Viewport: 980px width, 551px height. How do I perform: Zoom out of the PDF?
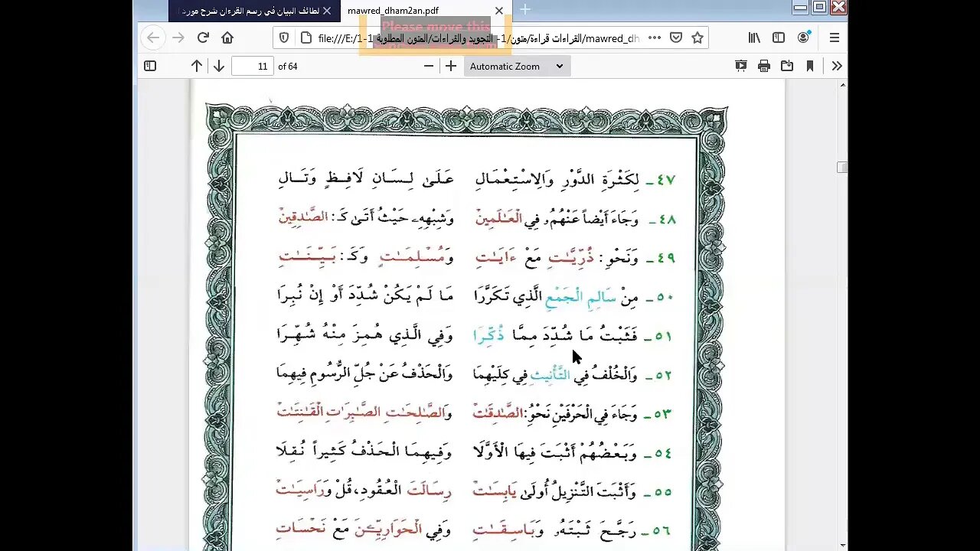pyautogui.click(x=429, y=67)
